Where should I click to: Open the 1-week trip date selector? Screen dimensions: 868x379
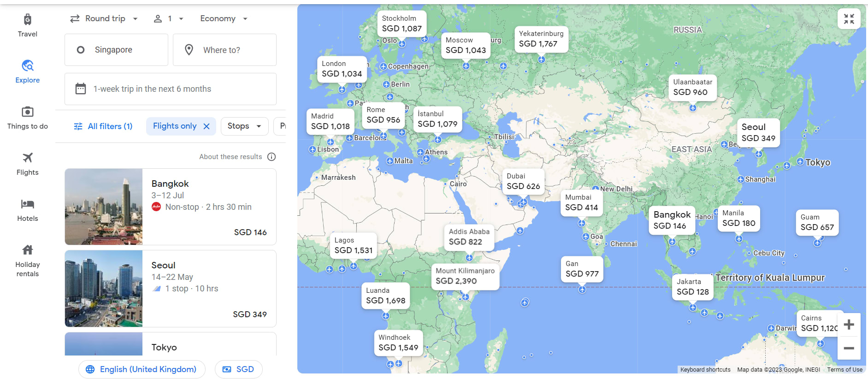click(x=171, y=89)
